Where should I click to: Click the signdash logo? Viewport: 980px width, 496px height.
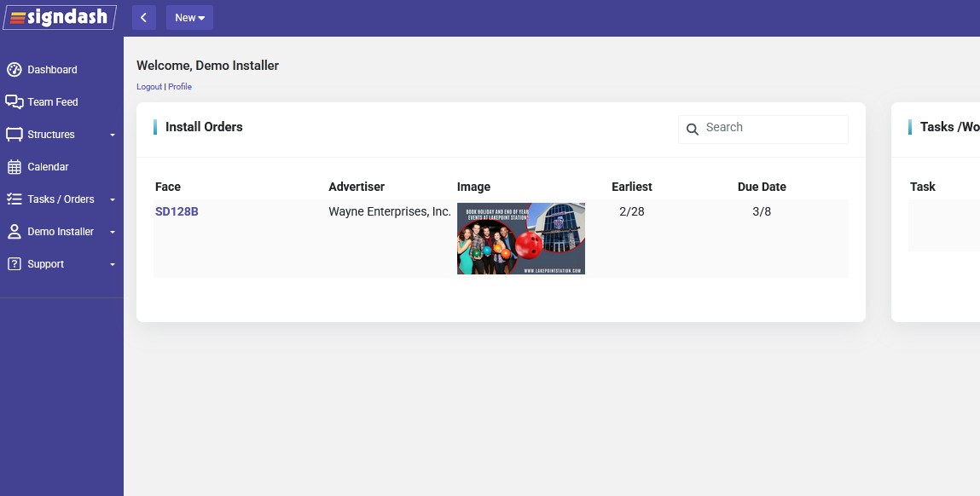60,17
